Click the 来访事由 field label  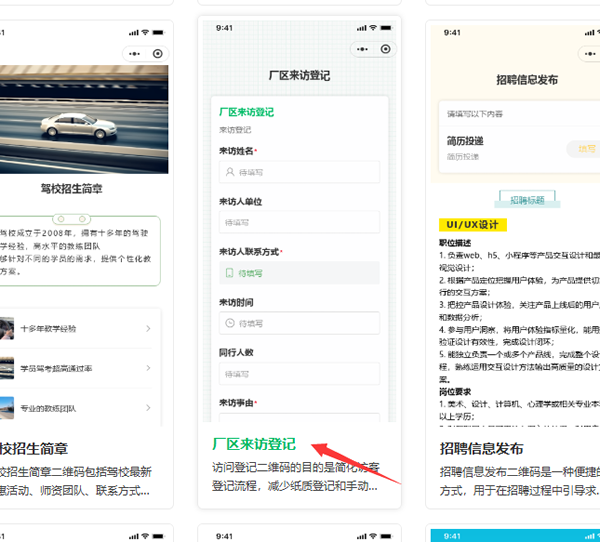point(236,403)
